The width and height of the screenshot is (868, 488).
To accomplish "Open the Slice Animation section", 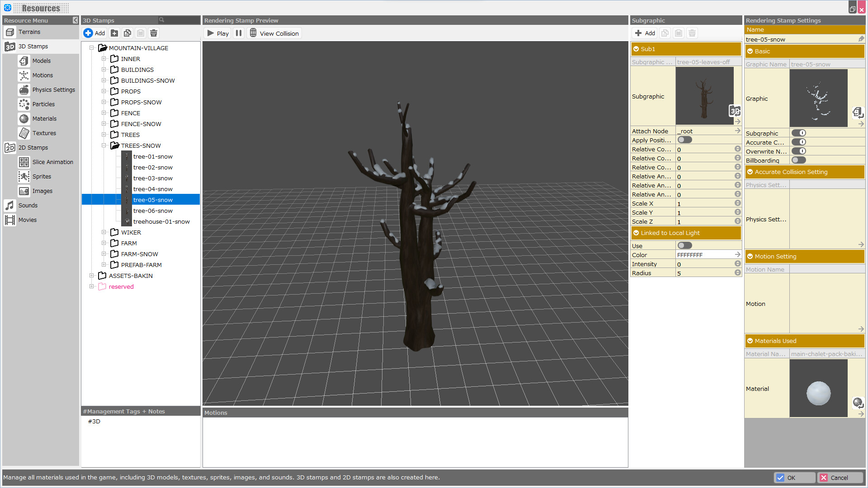I will click(24, 162).
